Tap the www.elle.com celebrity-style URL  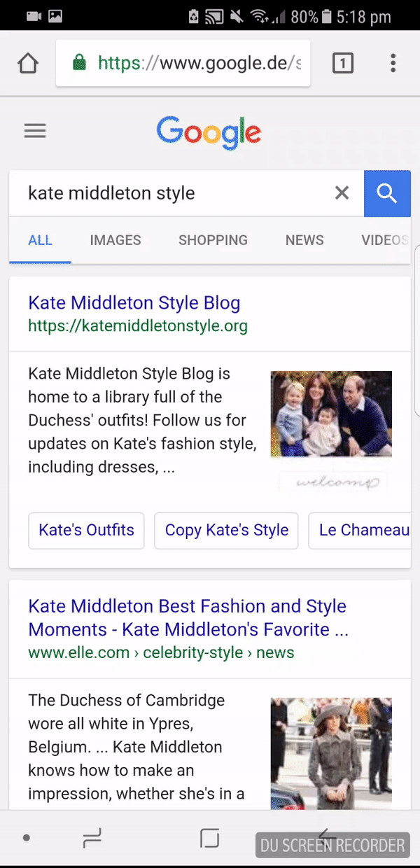click(x=161, y=652)
